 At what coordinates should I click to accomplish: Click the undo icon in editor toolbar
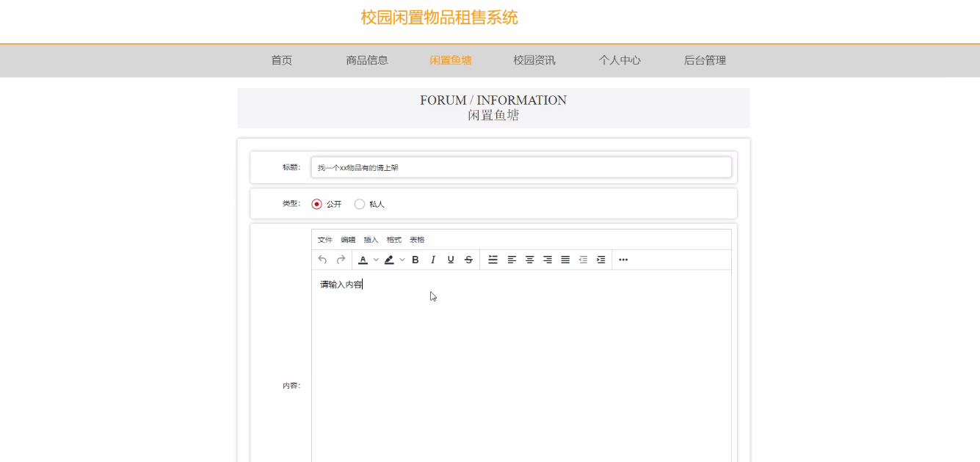point(322,260)
